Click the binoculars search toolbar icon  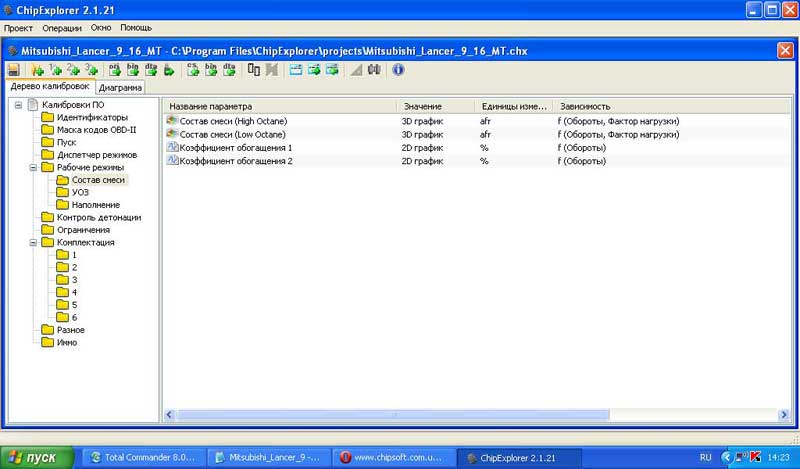click(x=374, y=70)
